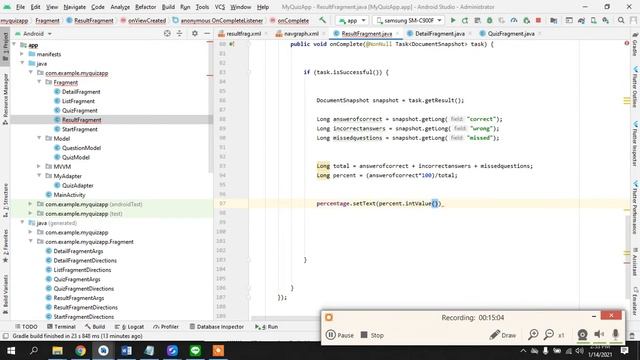Image resolution: width=640 pixels, height=360 pixels.
Task: Open the AVD Manager phone icon
Action: point(593,20)
